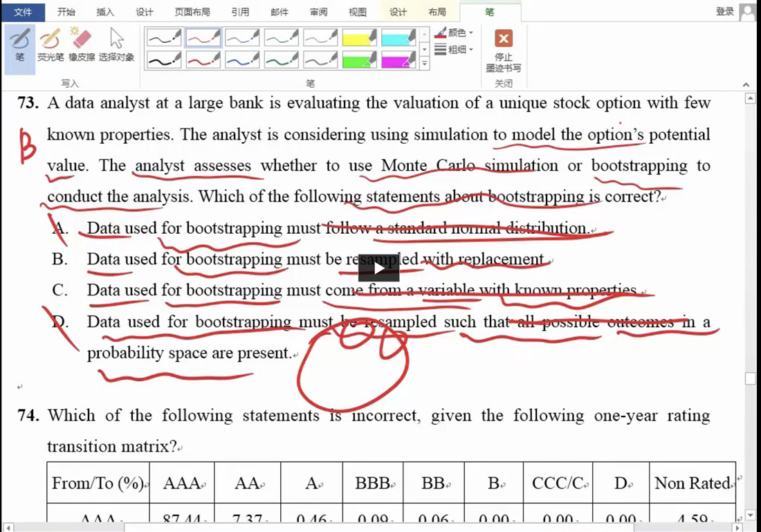
Task: Click 'transition matrix?' in question 74
Action: (112, 447)
